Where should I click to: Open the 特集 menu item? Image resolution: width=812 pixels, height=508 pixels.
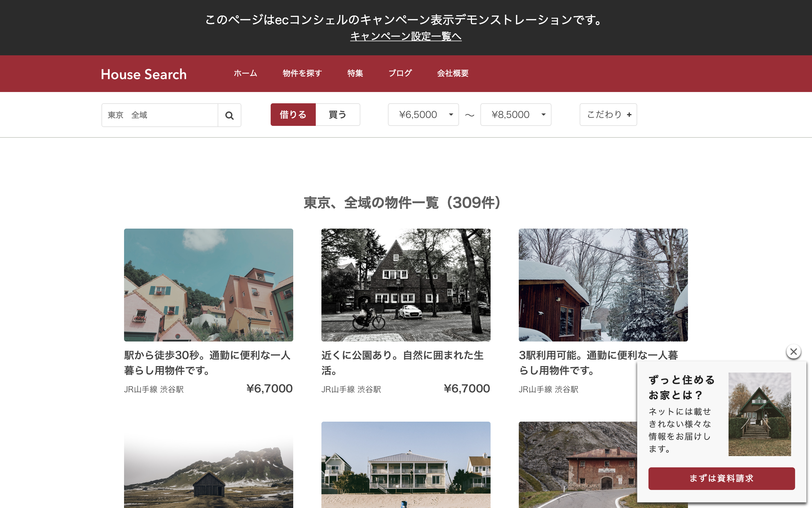(355, 73)
